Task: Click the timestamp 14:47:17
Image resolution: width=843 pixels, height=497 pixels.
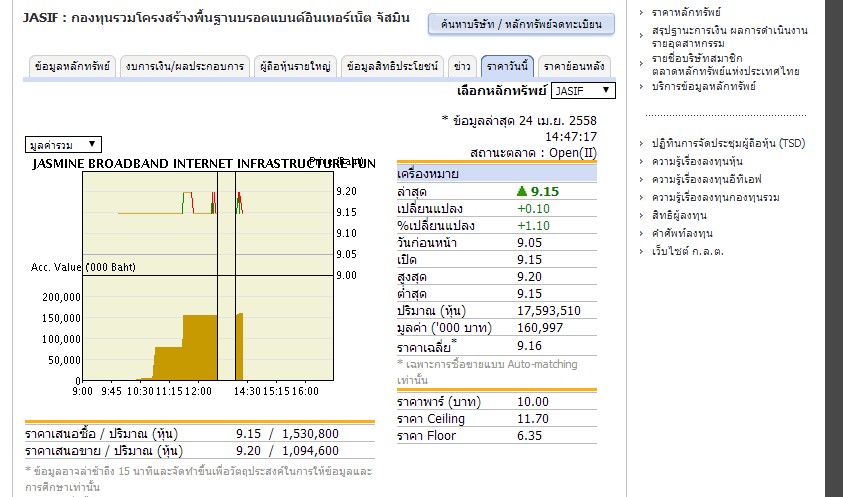Action: coord(571,137)
